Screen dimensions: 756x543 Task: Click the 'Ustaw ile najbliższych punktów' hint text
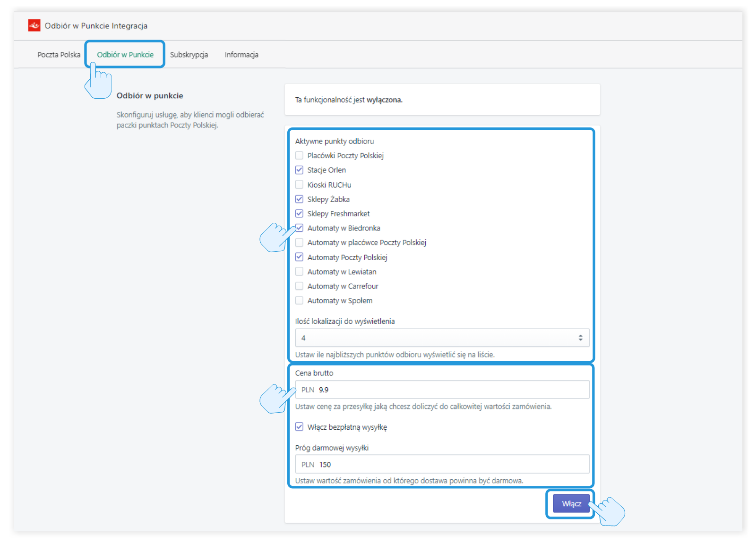click(x=395, y=355)
